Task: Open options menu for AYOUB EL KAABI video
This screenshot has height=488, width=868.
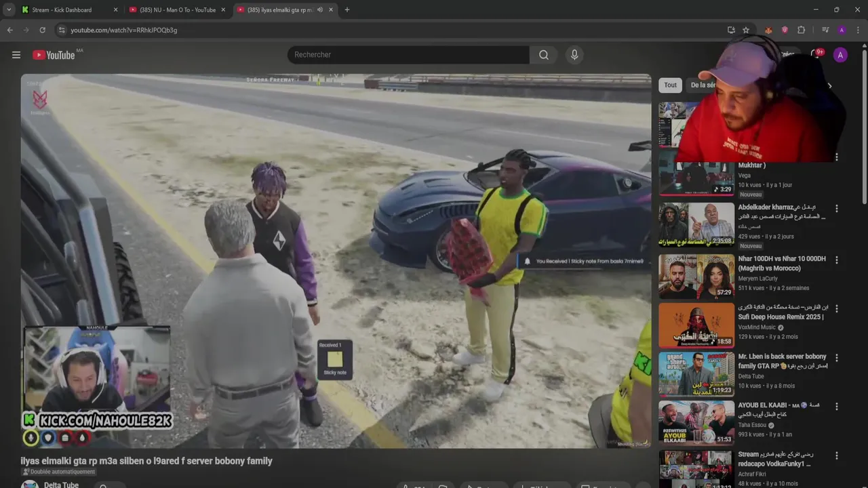Action: pos(836,406)
